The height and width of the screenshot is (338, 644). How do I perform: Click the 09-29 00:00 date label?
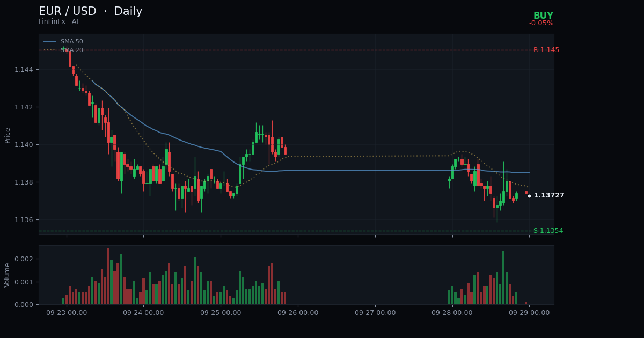tap(529, 313)
